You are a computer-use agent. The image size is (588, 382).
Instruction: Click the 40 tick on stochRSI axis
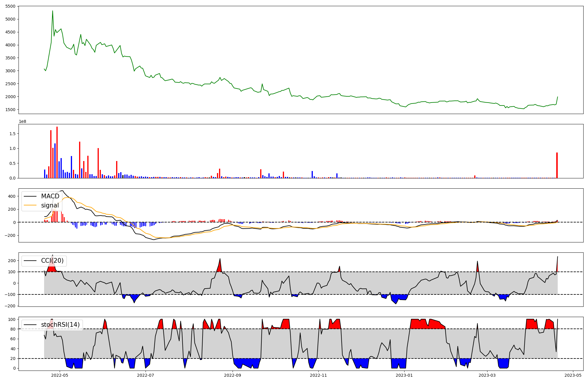pos(14,349)
